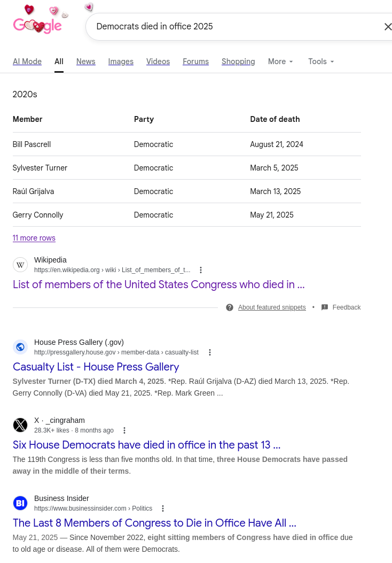Switch to the Images tab
Screen dimensions: 392x563
121,61
